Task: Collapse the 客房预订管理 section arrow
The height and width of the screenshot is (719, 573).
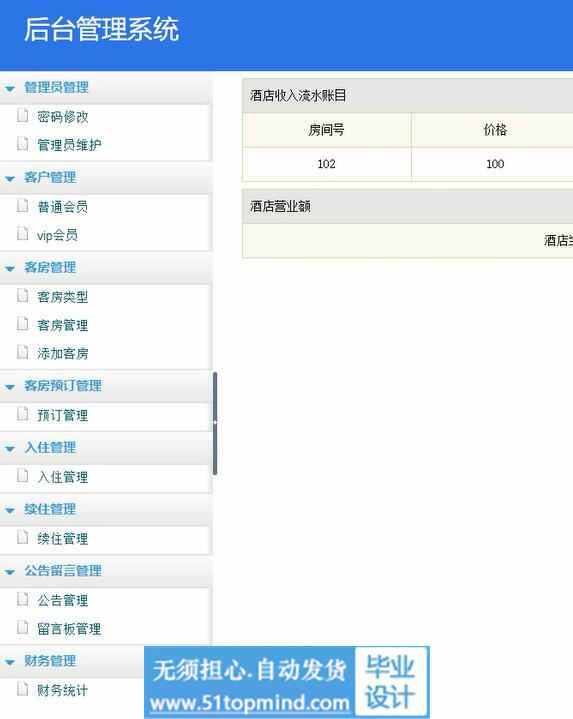Action: [10, 387]
